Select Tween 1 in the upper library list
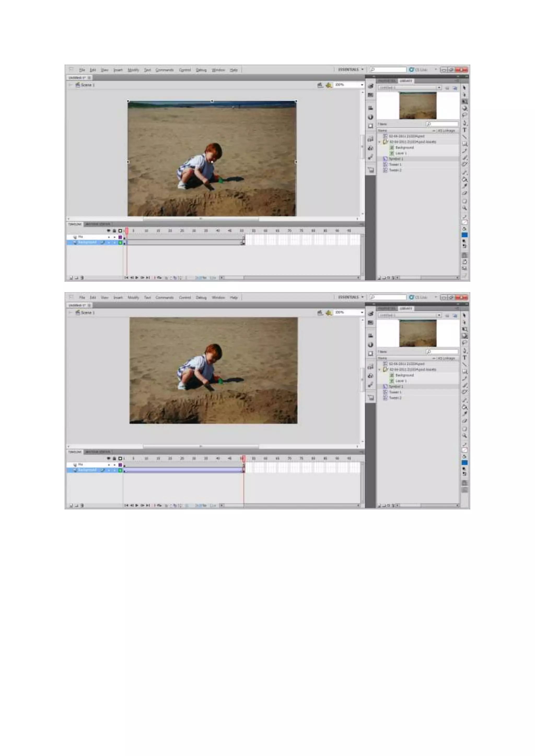Image resolution: width=535 pixels, height=756 pixels. point(395,164)
